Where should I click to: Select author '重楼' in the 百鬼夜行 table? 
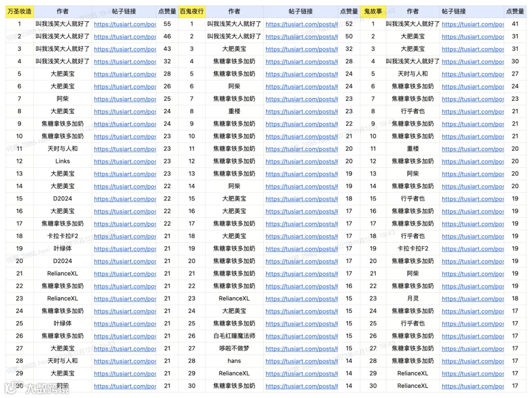[234, 111]
